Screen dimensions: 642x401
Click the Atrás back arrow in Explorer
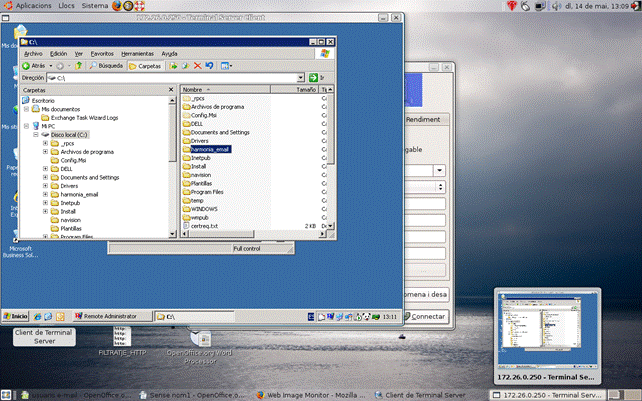[34, 65]
